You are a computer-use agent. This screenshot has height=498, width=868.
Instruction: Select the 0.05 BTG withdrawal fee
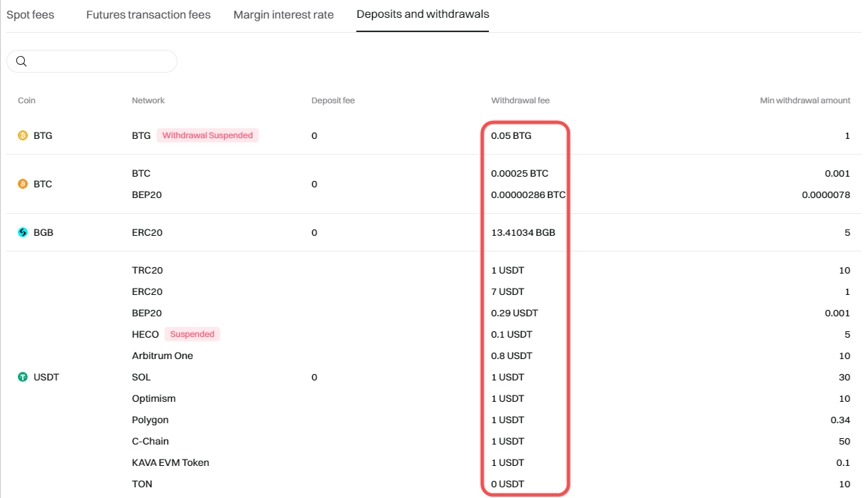[x=511, y=135]
